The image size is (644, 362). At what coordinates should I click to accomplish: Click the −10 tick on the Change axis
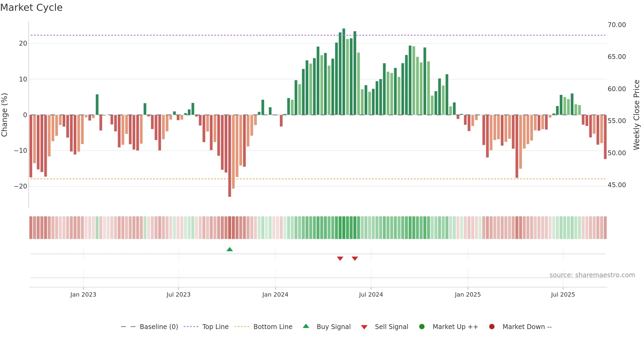(21, 150)
